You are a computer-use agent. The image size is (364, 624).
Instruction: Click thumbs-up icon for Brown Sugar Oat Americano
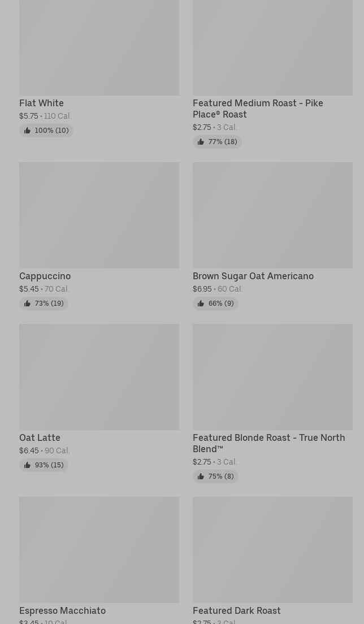[x=201, y=304]
